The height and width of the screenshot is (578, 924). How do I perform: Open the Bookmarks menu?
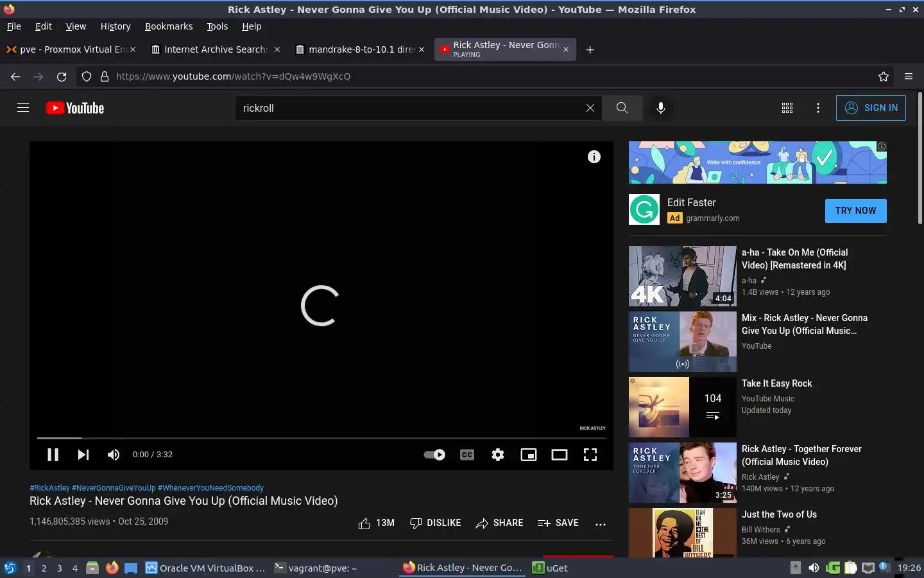[169, 26]
